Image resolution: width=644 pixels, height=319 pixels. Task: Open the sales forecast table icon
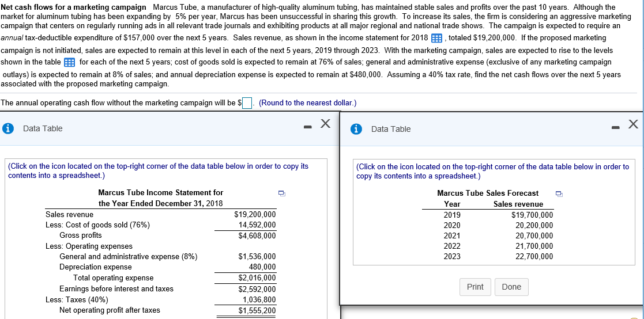tap(69, 62)
